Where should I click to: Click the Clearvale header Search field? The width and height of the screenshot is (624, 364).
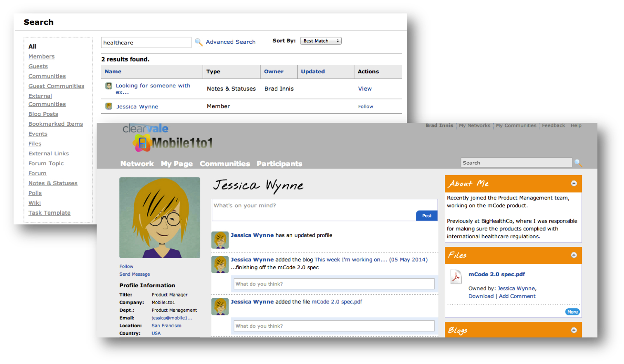tap(516, 163)
